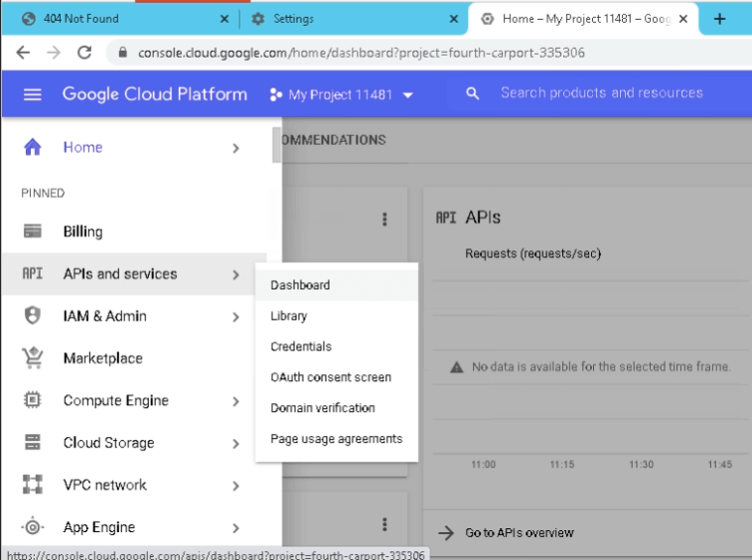This screenshot has width=752, height=560.
Task: Go back with the browser back arrow
Action: [23, 53]
